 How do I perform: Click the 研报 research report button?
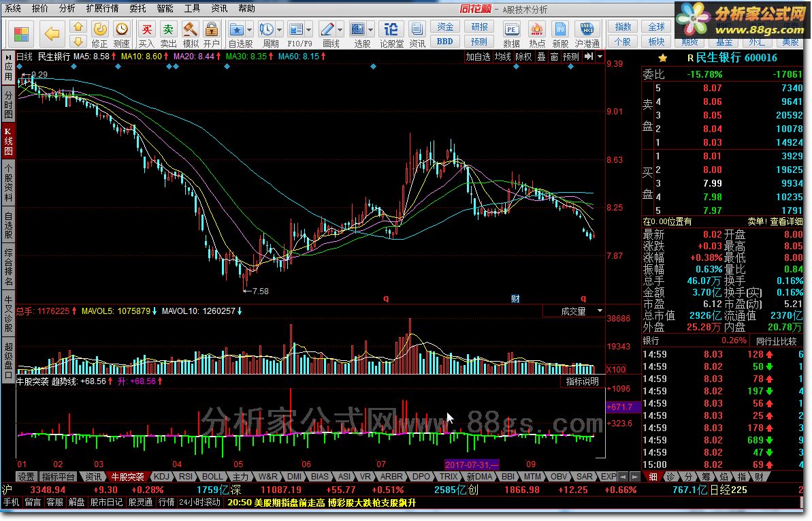(x=479, y=27)
